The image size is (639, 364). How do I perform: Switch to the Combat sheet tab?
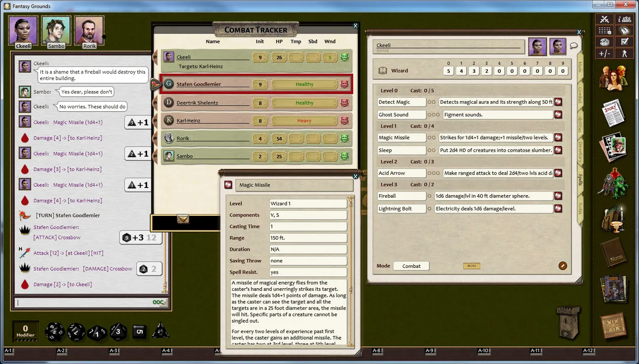point(580,96)
